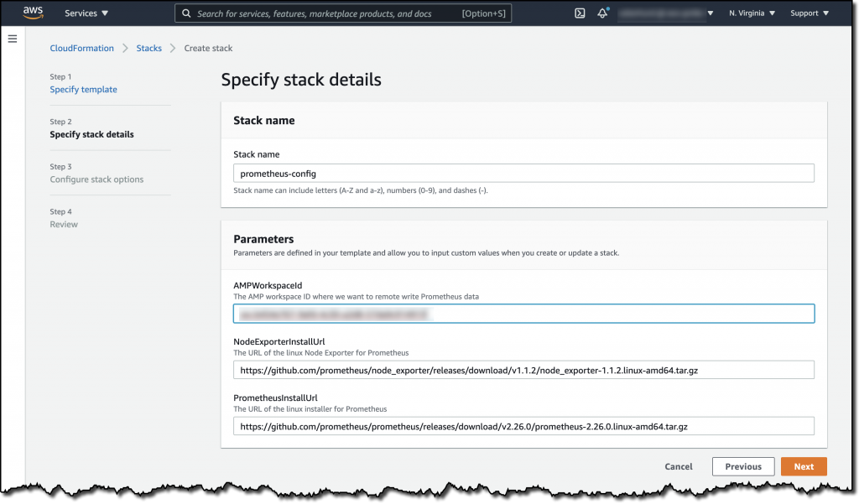Click the Stack name input field
The image size is (859, 504).
click(523, 173)
